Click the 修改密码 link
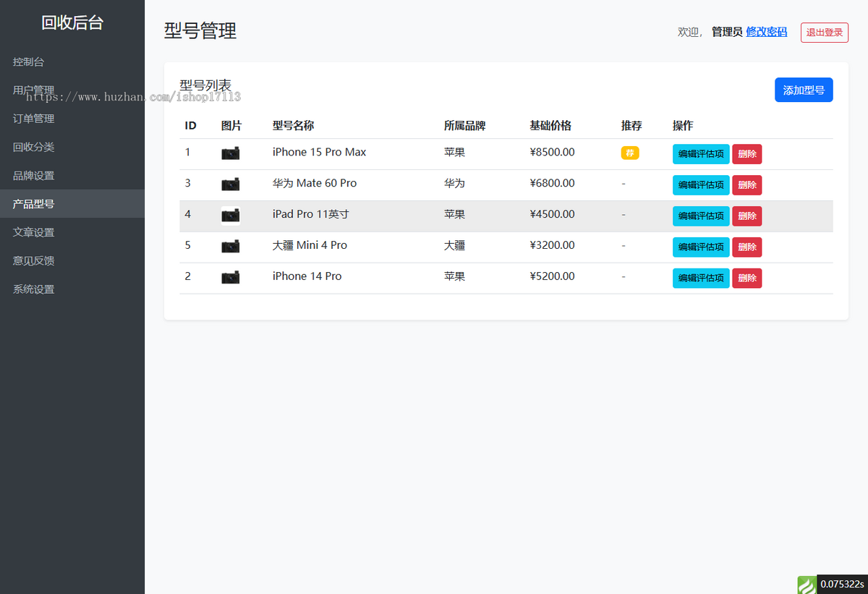This screenshot has height=594, width=868. click(x=766, y=32)
